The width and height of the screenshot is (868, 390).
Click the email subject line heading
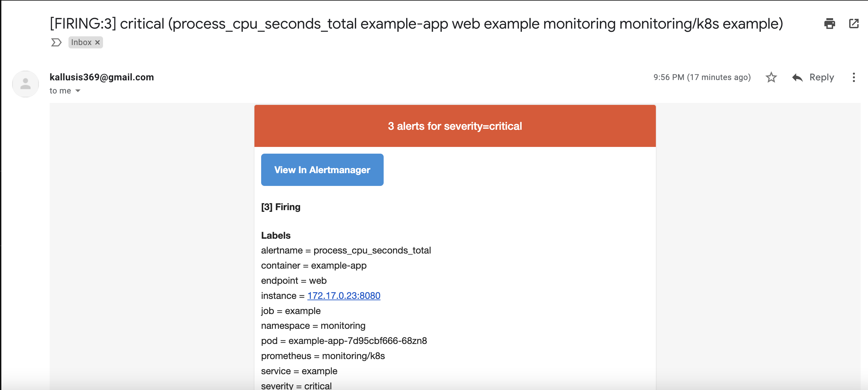[x=416, y=24]
